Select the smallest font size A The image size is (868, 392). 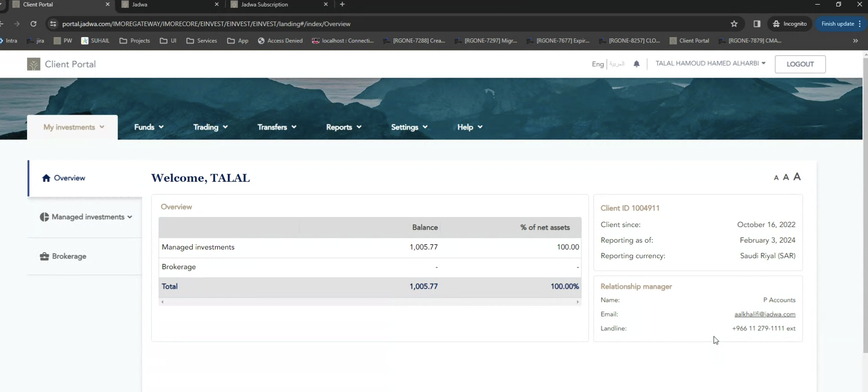click(776, 178)
